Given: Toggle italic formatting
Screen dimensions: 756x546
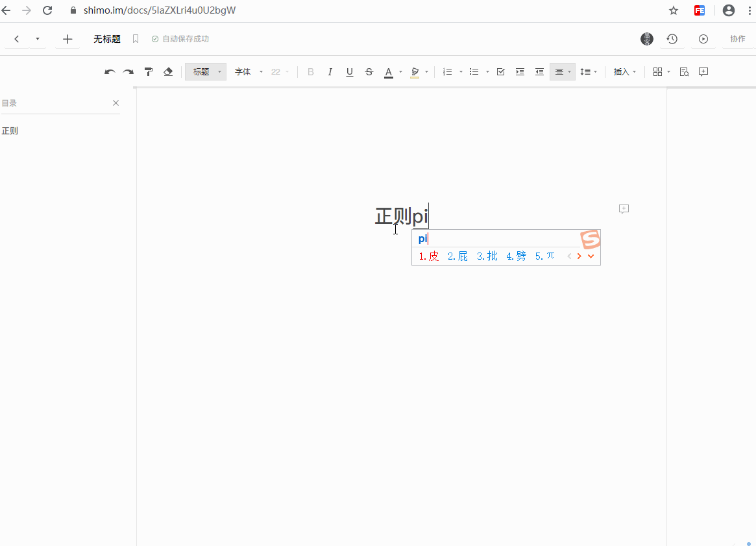Looking at the screenshot, I should coord(330,72).
